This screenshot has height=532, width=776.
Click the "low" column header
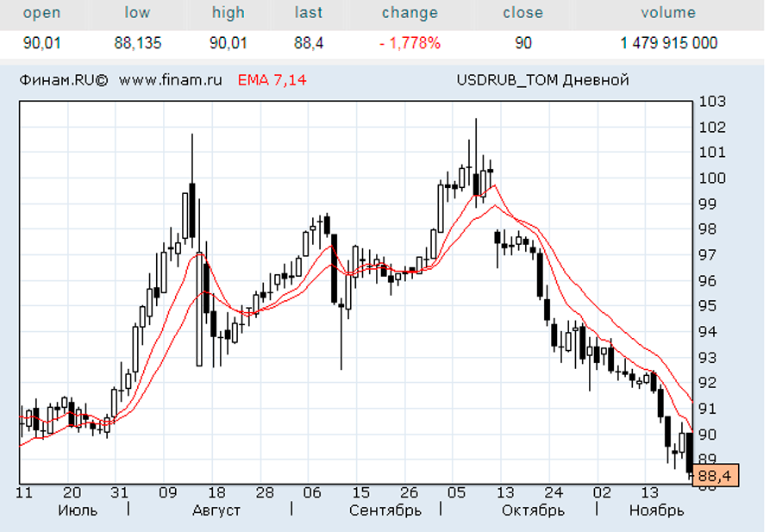click(x=137, y=13)
